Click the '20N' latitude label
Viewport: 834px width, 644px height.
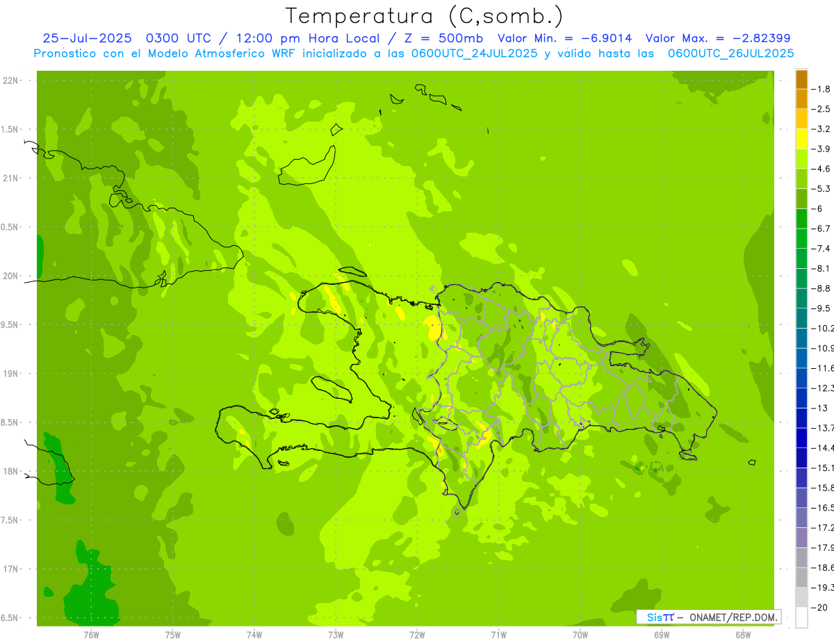[10, 276]
